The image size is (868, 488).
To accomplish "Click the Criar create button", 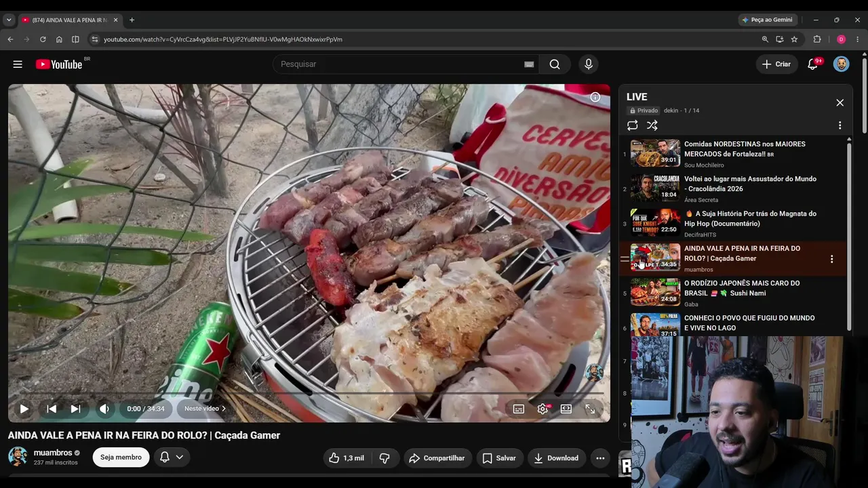I will coord(776,64).
